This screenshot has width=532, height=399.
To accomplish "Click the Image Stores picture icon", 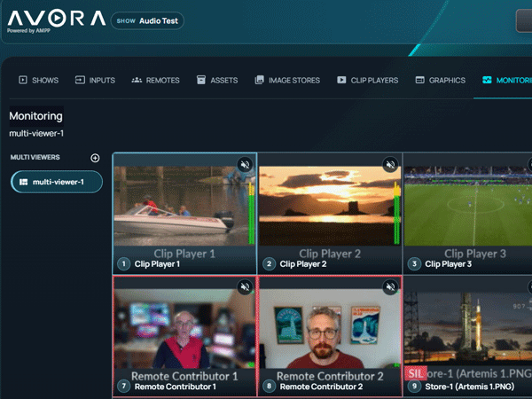I will [259, 80].
